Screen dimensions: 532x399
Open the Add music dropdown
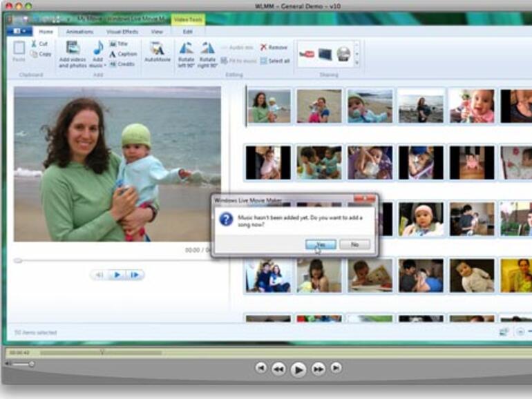[97, 54]
